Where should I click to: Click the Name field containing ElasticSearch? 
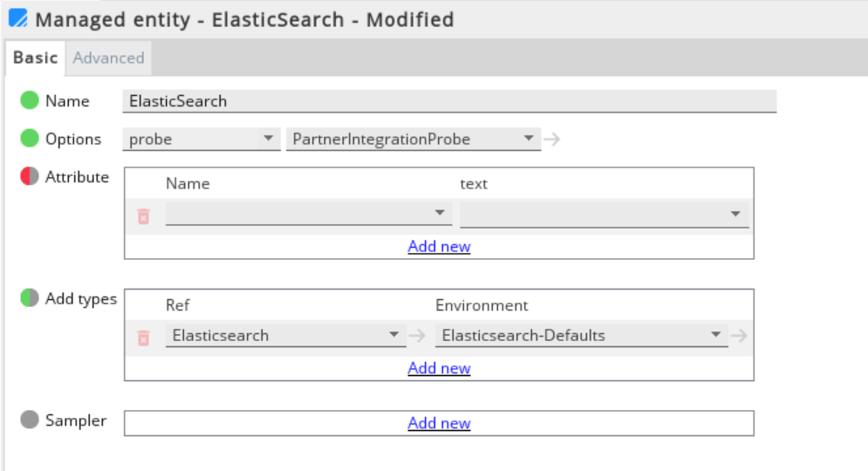(449, 101)
